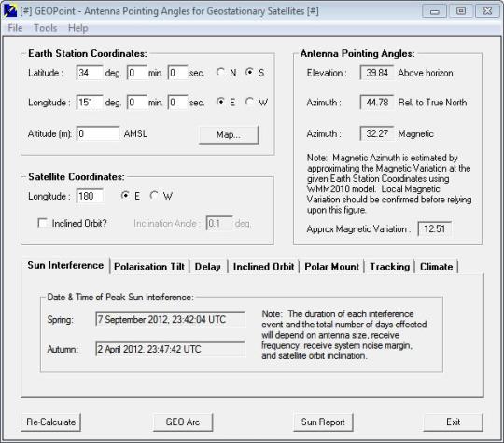Image resolution: width=504 pixels, height=443 pixels.
Task: Switch to the Polar Mount tab
Action: pos(331,267)
